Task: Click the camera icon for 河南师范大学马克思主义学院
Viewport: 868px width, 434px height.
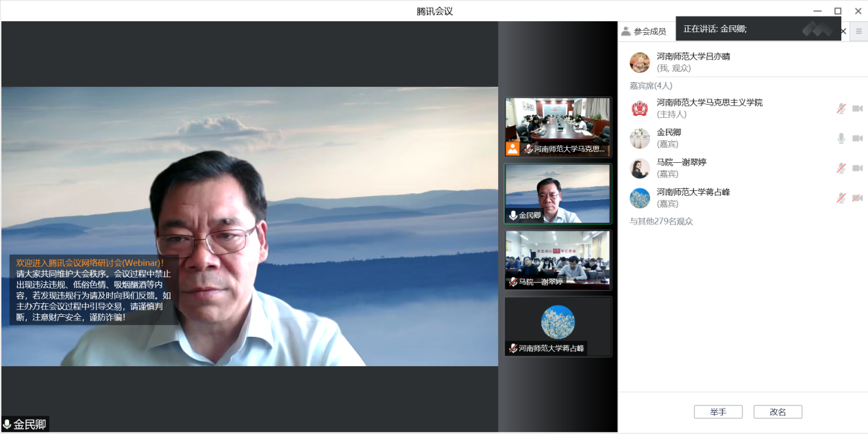Action: [x=857, y=108]
